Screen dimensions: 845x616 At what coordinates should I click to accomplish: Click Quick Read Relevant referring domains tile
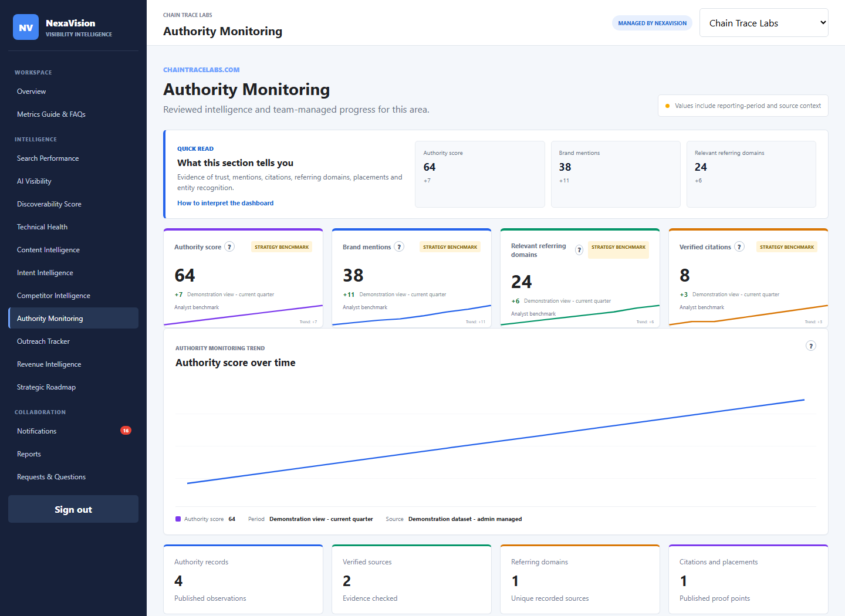(751, 174)
